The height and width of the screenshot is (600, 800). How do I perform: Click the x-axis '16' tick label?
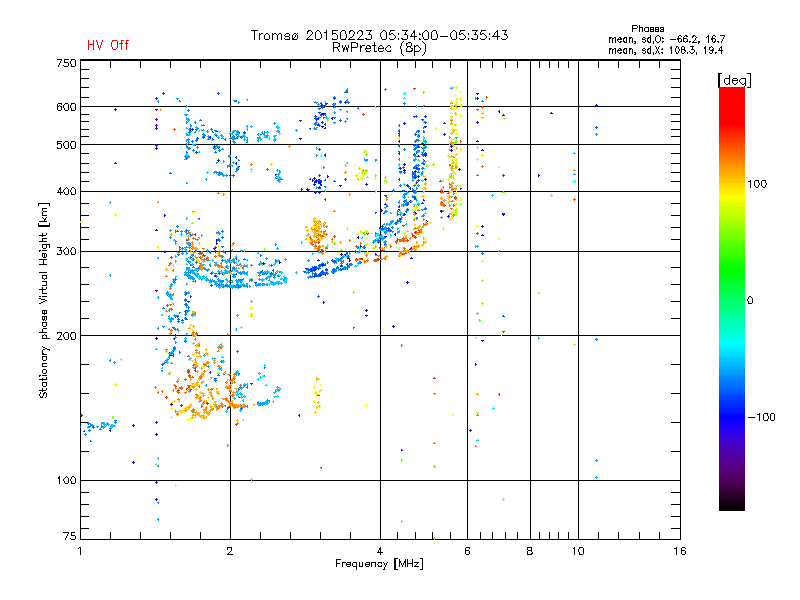pos(680,551)
